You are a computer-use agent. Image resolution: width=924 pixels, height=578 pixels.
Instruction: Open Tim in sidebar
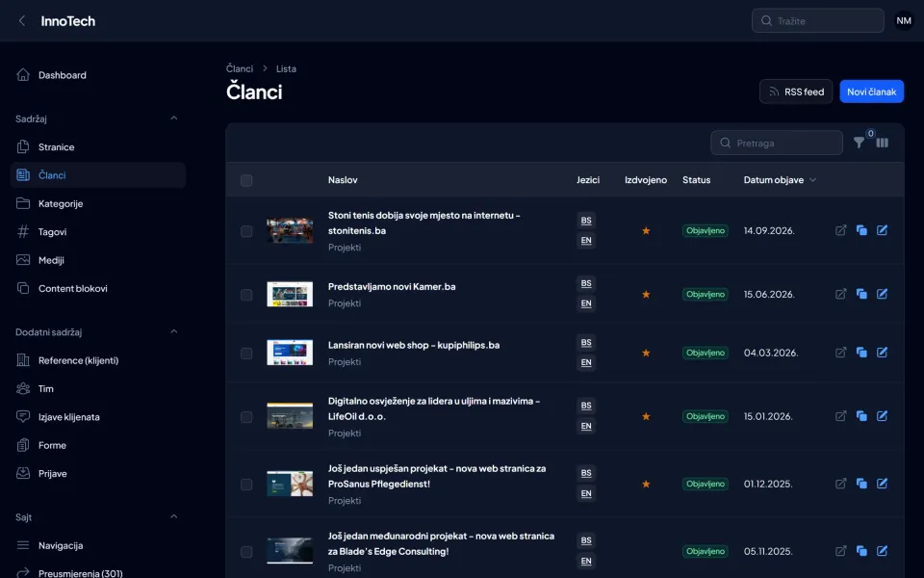click(98, 388)
